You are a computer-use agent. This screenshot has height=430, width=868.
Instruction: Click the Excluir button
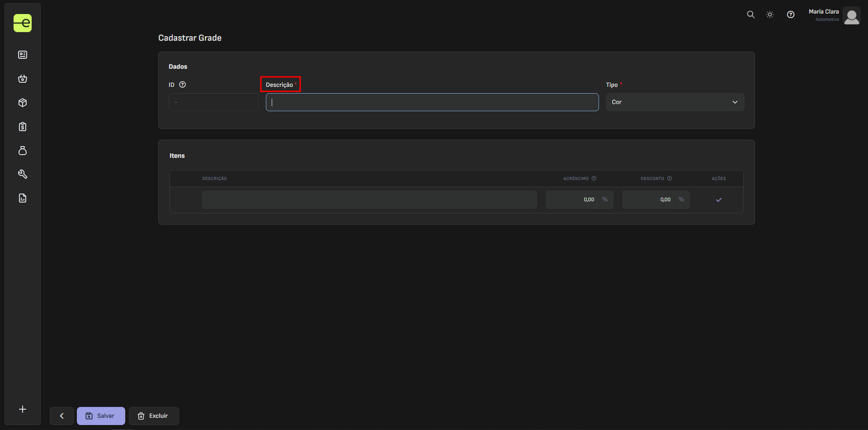click(x=154, y=416)
